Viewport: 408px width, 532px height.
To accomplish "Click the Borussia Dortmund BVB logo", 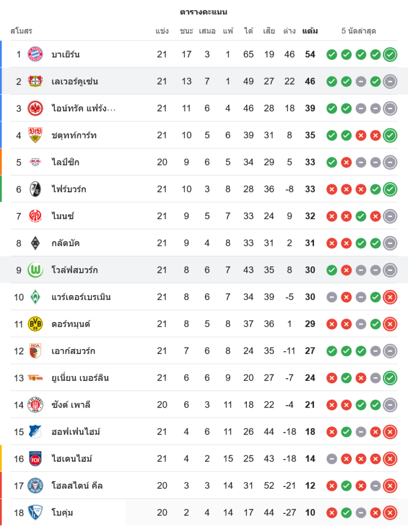I will [35, 324].
